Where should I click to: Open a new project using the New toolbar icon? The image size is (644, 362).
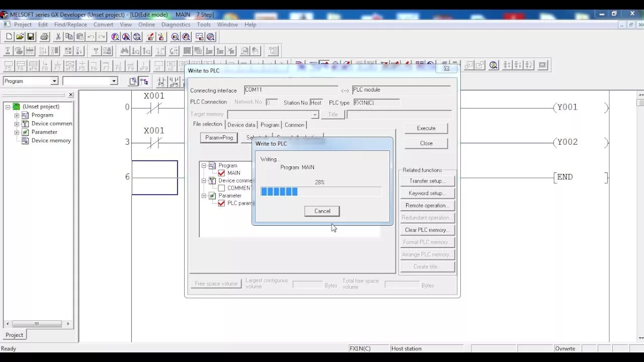(x=8, y=36)
